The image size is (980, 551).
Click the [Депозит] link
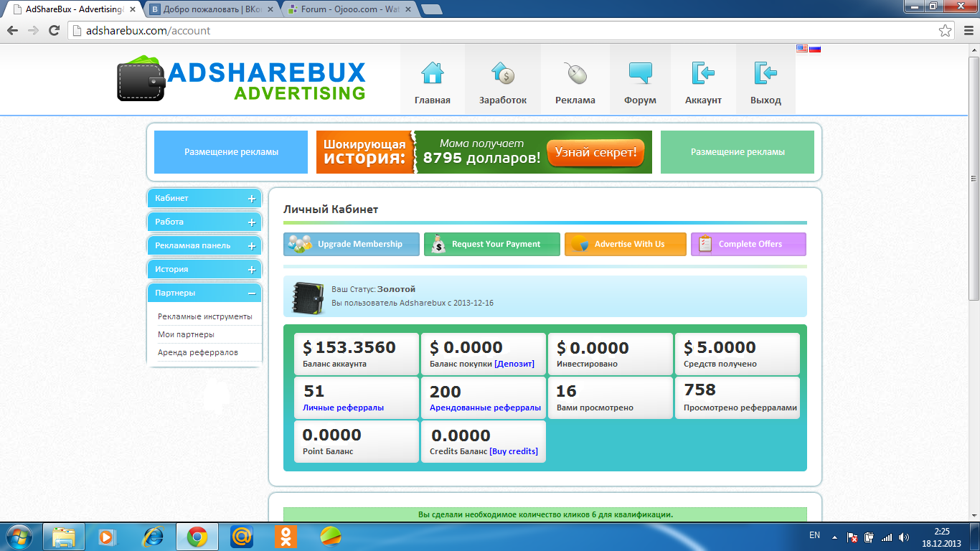click(x=514, y=364)
